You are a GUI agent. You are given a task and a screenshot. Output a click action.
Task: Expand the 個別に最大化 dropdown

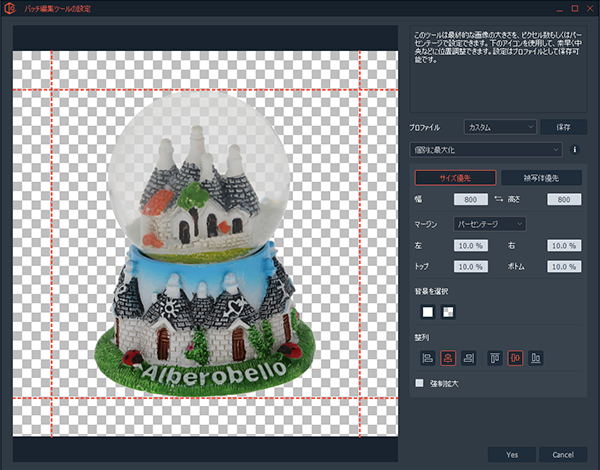(487, 150)
